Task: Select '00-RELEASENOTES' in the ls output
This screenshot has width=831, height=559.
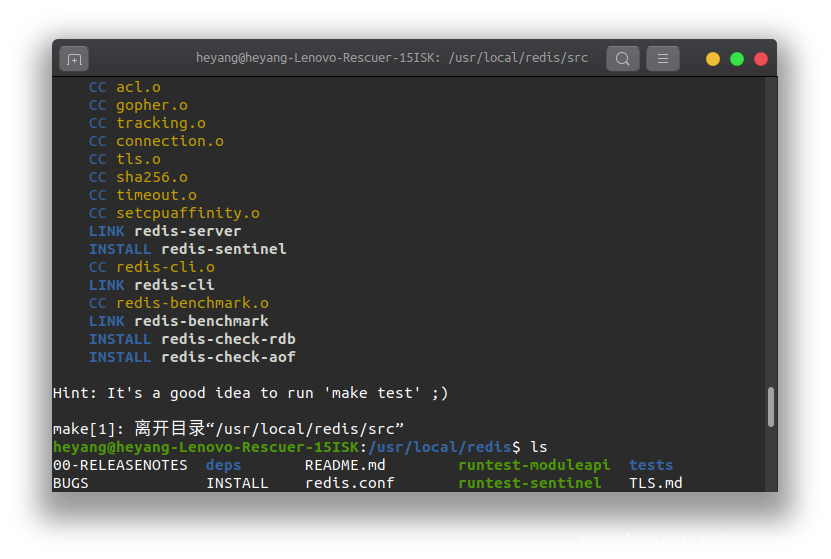Action: 120,465
